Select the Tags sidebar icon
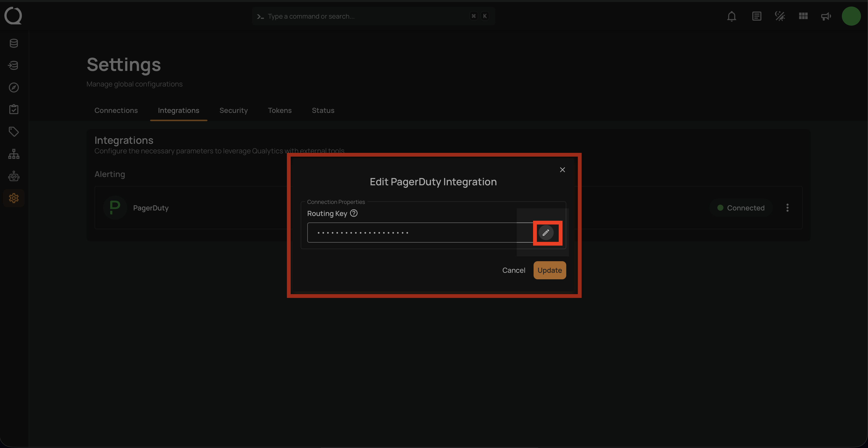Image resolution: width=868 pixels, height=448 pixels. (x=14, y=131)
